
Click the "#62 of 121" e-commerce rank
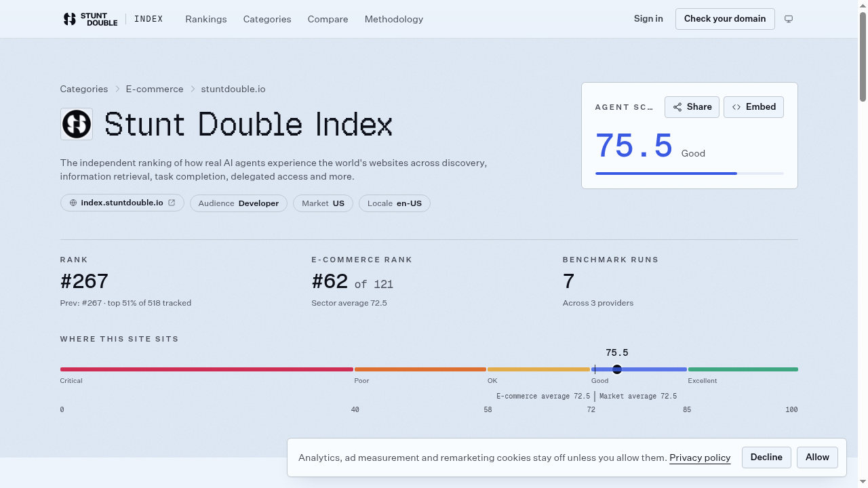point(353,281)
